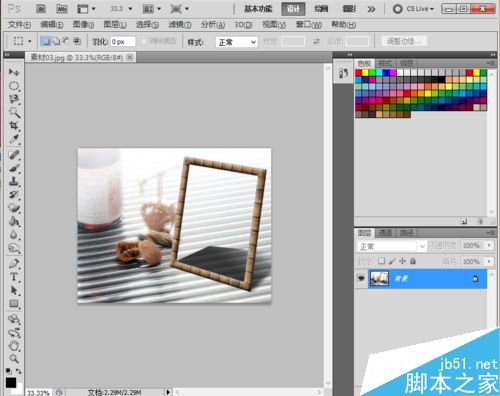Switch to 绘画 Painting workspace

tap(321, 9)
